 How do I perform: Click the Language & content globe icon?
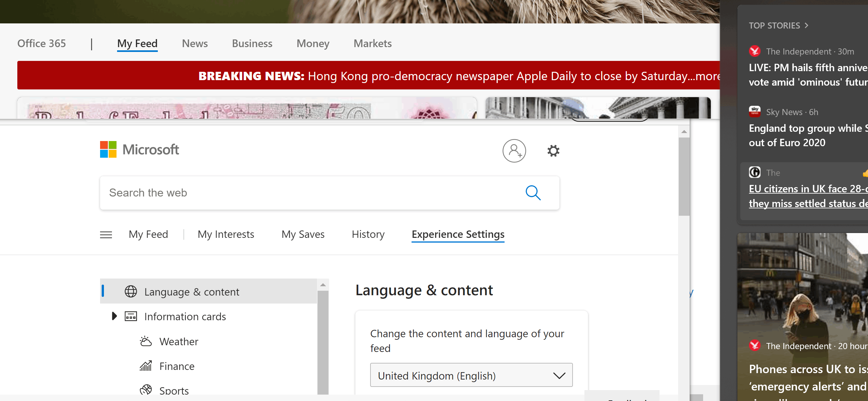pos(131,291)
